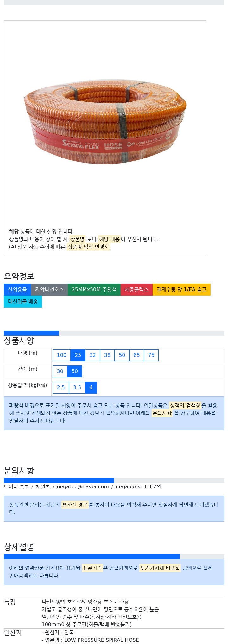
Task: Click the 산업용품 category tag
Action: [x=17, y=290]
